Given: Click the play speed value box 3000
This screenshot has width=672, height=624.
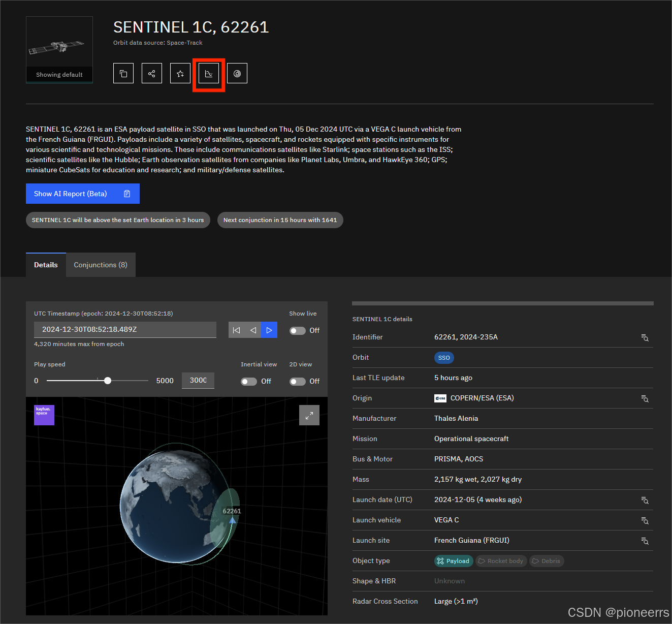Looking at the screenshot, I should [198, 381].
